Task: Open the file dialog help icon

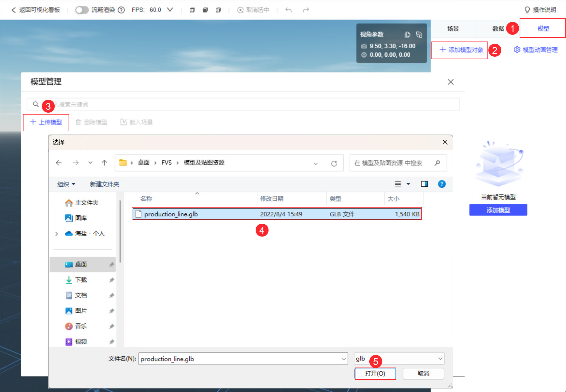Action: [x=442, y=184]
